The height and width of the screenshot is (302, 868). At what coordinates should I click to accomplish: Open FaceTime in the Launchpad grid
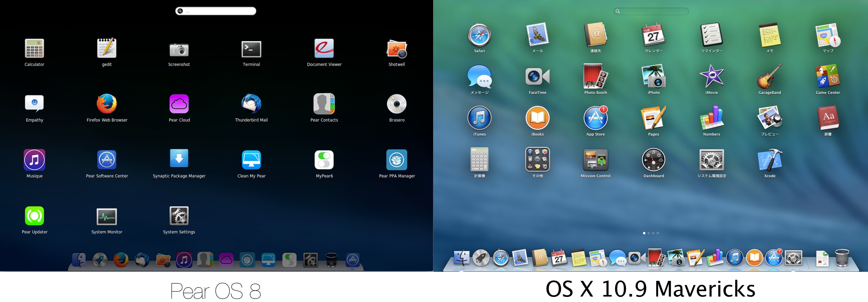point(537,77)
